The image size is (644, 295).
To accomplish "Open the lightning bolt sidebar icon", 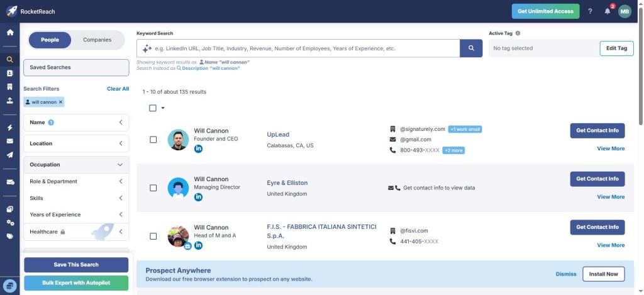I will [x=10, y=128].
